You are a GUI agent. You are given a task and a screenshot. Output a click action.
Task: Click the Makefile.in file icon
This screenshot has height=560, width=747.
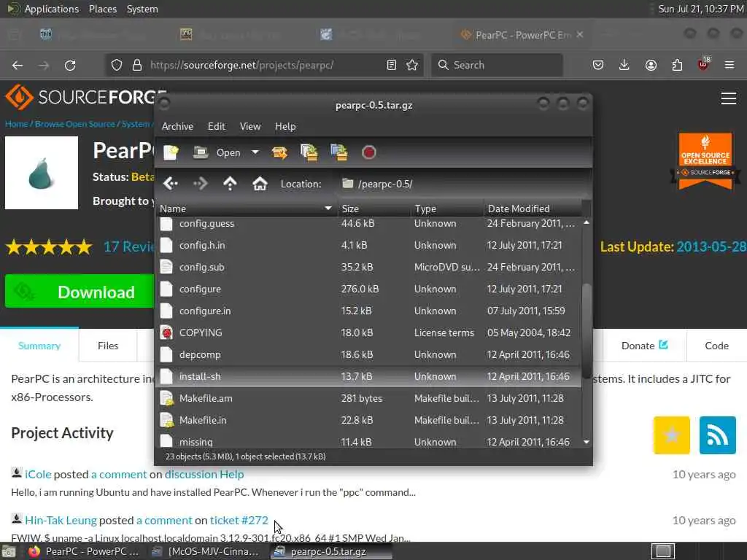[166, 421]
